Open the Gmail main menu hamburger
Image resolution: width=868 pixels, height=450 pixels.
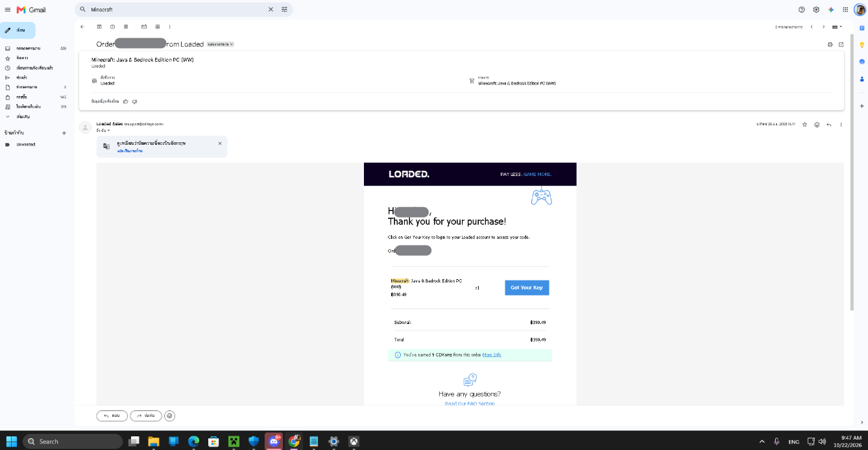[8, 10]
